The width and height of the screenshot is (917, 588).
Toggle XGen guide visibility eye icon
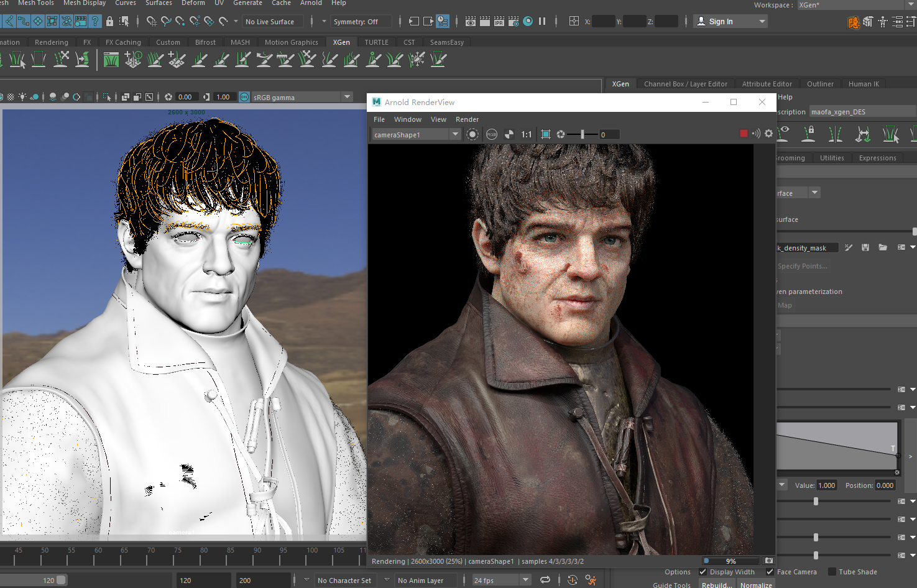[x=784, y=132]
